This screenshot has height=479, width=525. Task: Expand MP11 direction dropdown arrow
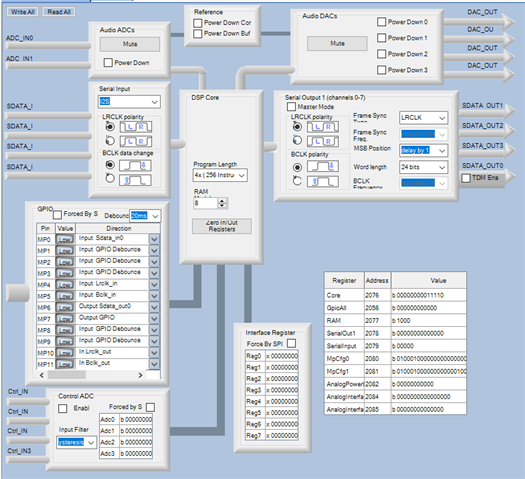(x=154, y=364)
